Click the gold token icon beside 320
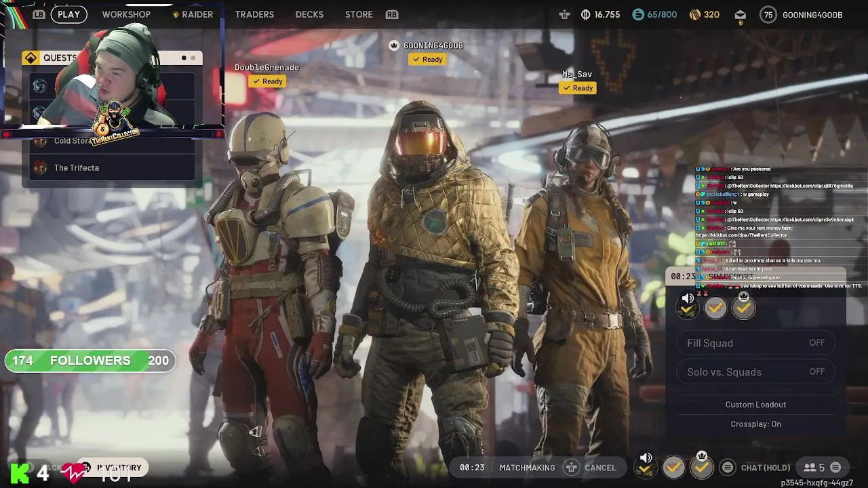 [x=694, y=14]
